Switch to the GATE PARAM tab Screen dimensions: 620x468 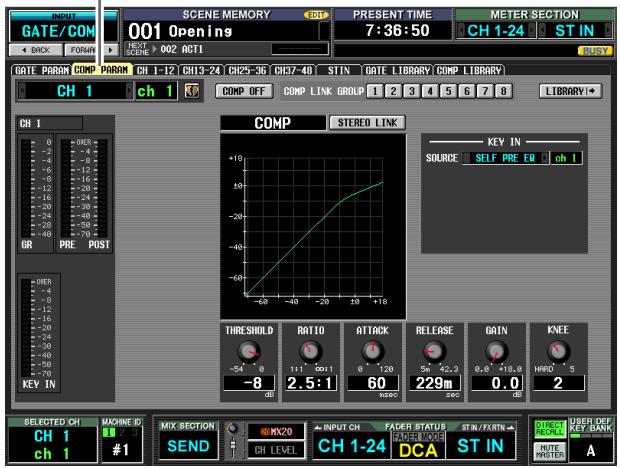click(42, 70)
